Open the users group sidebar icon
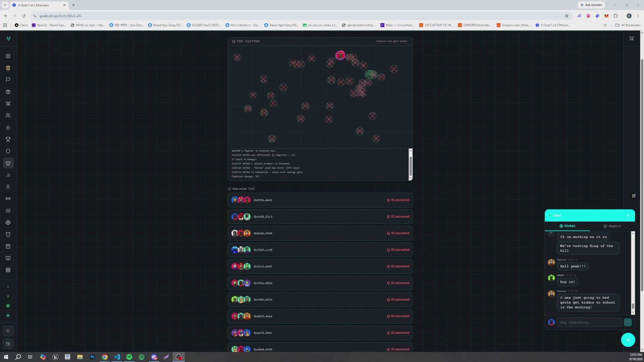 point(8,116)
